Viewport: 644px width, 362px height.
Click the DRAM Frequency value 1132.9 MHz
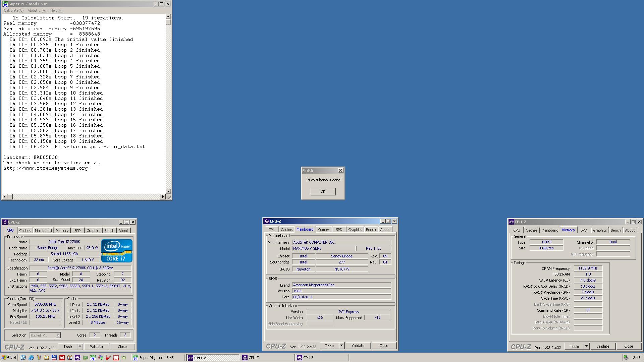click(588, 268)
